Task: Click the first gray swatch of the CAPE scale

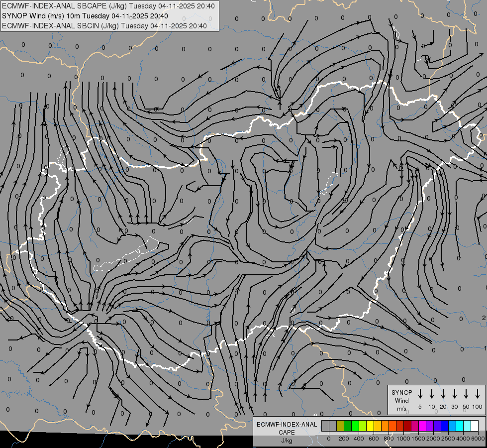Action: pos(325,426)
